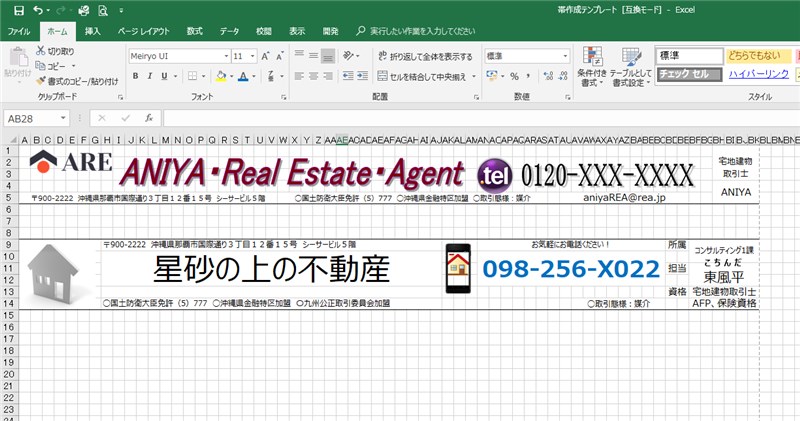Click the font color red A swatch
This screenshot has height=421, width=800.
click(x=243, y=76)
